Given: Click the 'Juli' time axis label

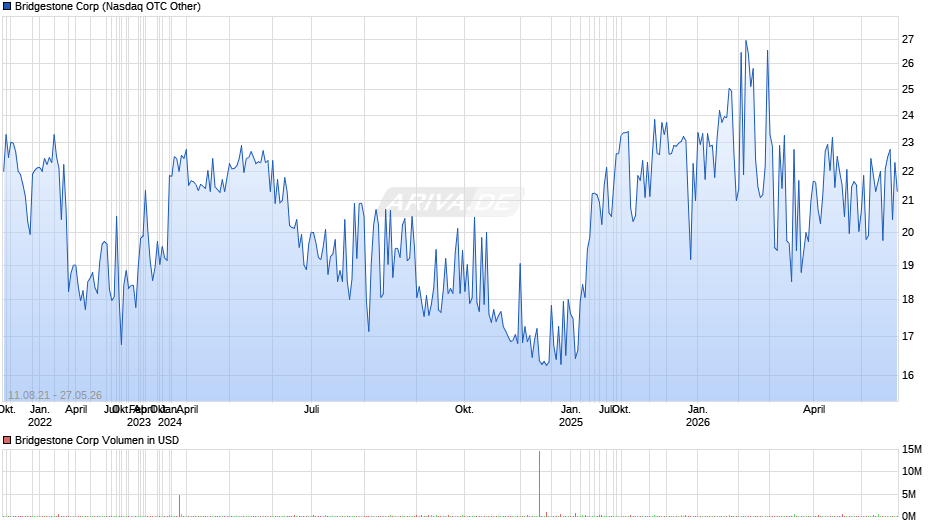Looking at the screenshot, I should tap(311, 410).
